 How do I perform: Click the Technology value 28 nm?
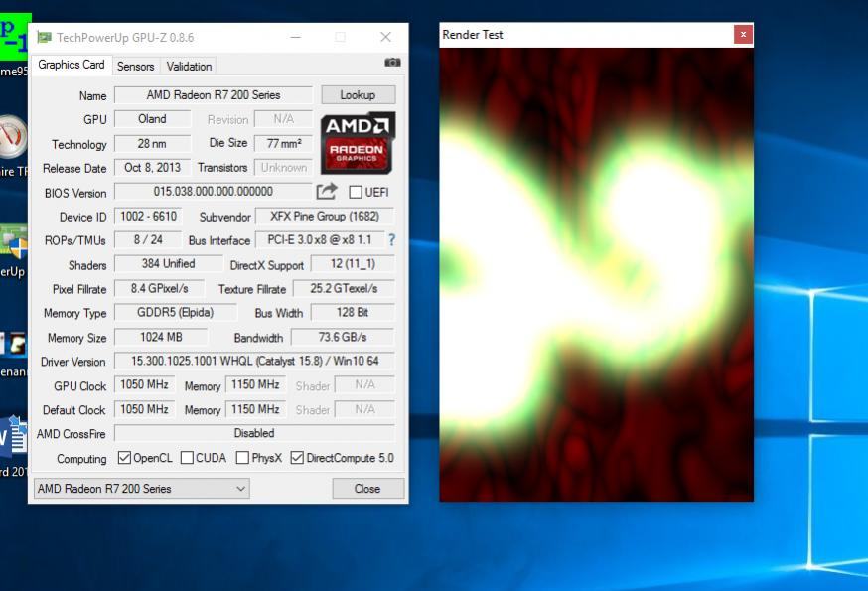coord(152,143)
